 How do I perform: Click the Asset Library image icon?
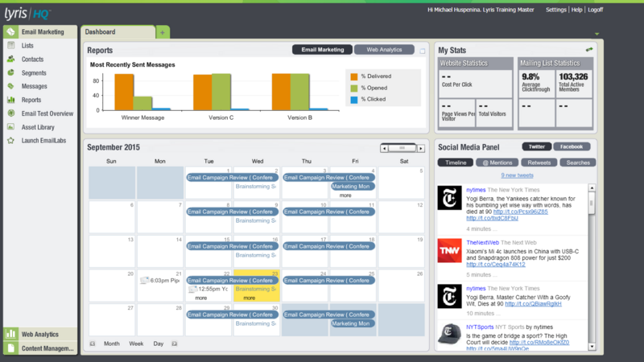tap(10, 127)
